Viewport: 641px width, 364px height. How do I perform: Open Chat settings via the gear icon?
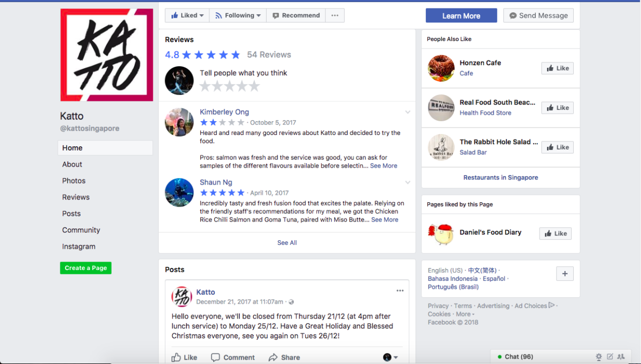click(599, 356)
